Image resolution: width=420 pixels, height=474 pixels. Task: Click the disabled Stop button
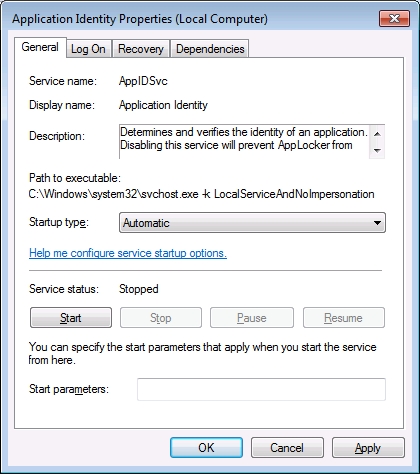pos(161,318)
